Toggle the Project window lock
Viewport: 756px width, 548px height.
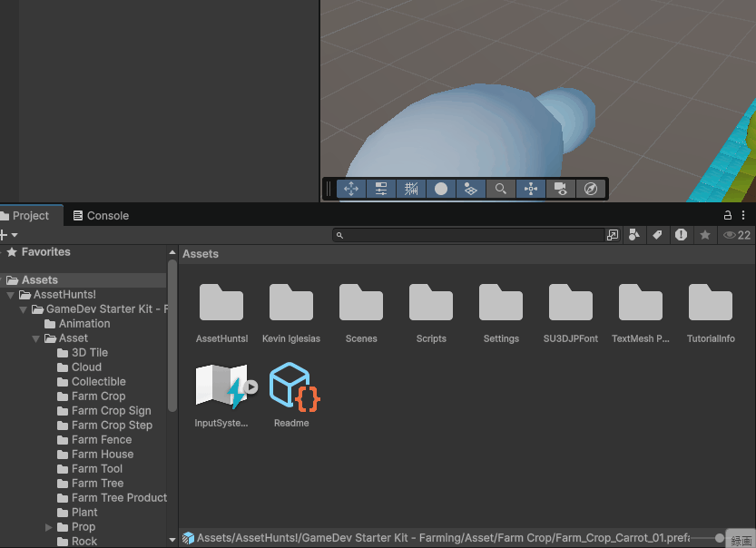(x=727, y=216)
